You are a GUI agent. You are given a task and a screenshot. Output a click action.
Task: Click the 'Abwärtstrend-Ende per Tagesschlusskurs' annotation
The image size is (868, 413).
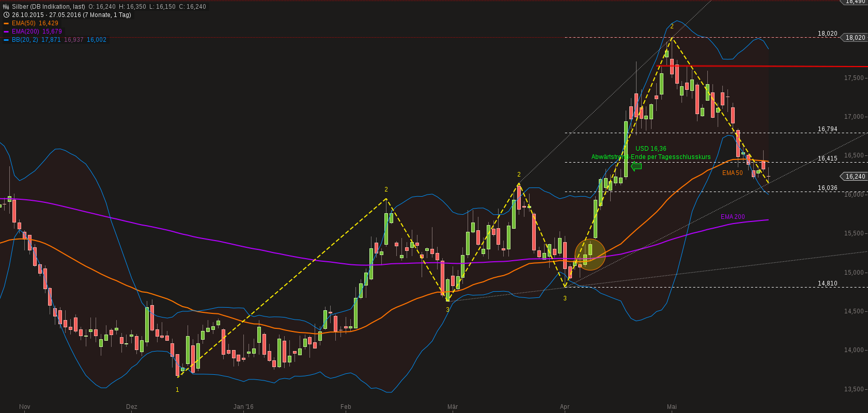pos(651,157)
